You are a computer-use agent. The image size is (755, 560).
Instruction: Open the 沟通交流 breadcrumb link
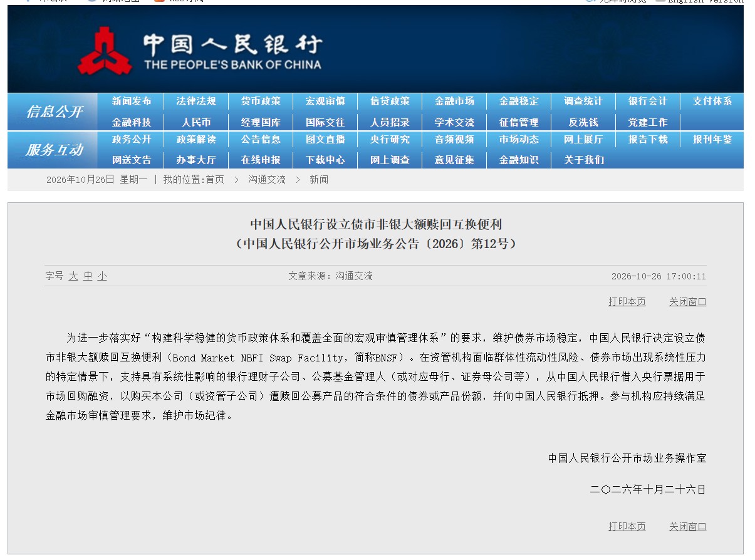[266, 179]
